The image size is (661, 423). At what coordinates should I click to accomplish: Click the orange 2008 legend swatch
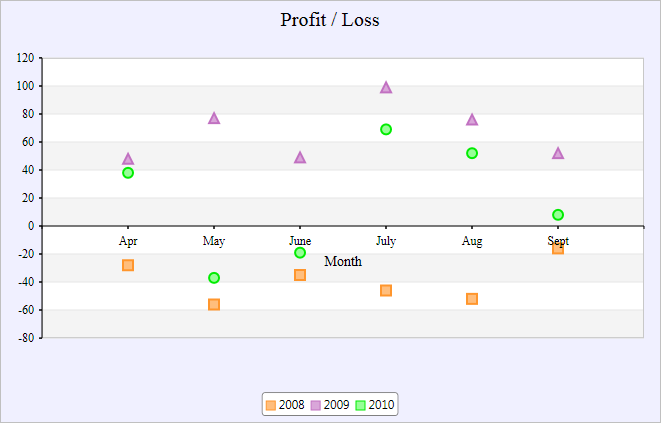point(270,405)
